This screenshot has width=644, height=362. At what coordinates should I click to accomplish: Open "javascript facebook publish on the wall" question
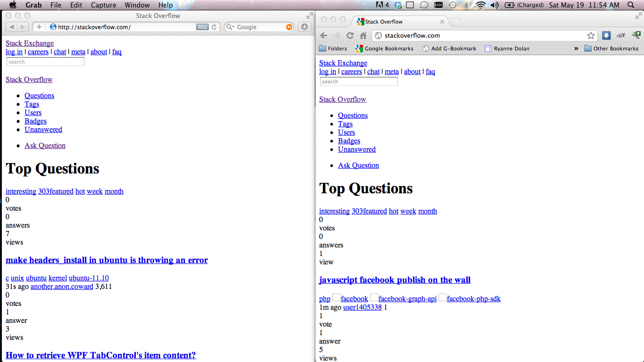(x=395, y=280)
